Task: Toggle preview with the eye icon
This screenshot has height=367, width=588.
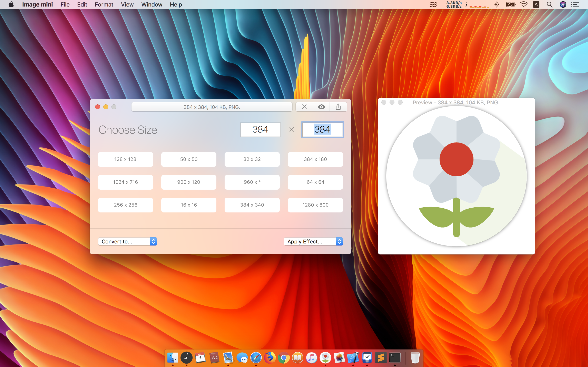Action: click(321, 107)
